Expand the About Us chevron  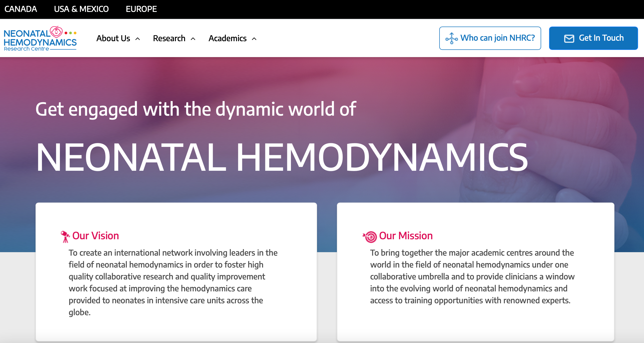137,39
